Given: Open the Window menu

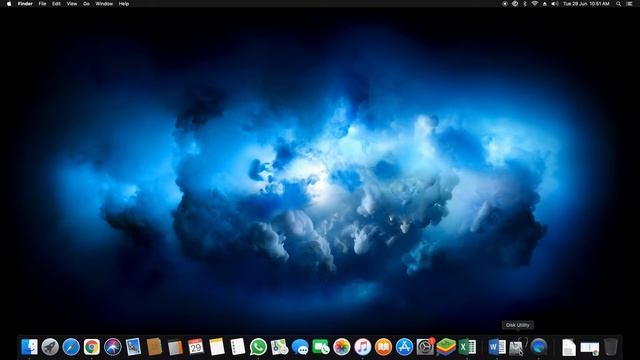Looking at the screenshot, I should 104,4.
